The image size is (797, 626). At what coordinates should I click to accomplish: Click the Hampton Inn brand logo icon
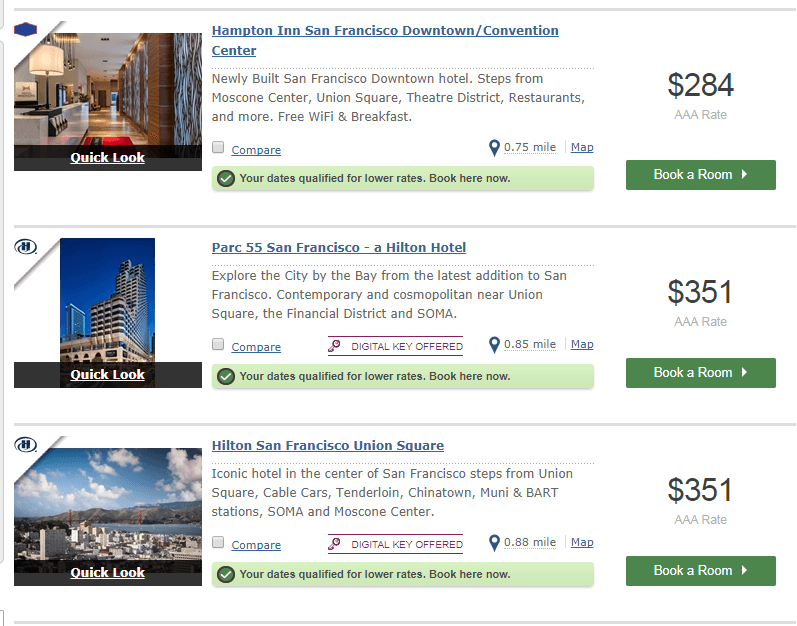tap(25, 29)
